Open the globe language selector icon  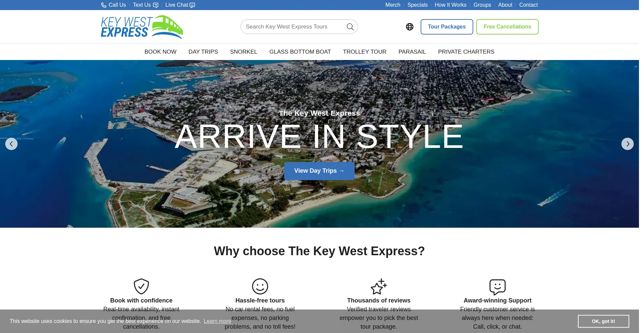[x=410, y=26]
